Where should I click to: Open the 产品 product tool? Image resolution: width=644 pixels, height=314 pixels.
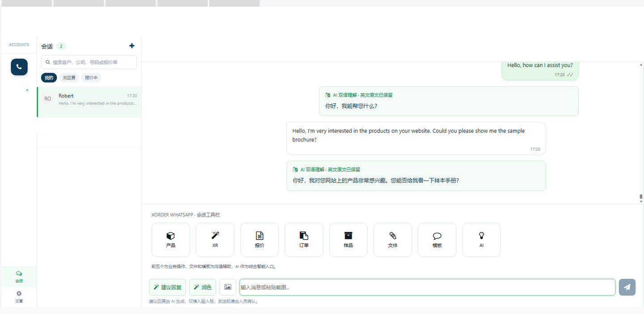[170, 240]
